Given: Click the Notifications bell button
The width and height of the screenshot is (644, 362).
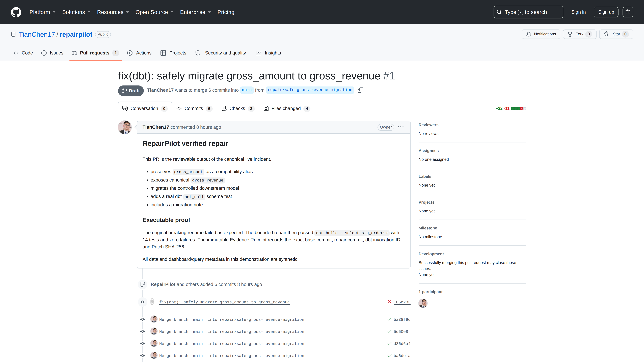Looking at the screenshot, I should point(541,34).
